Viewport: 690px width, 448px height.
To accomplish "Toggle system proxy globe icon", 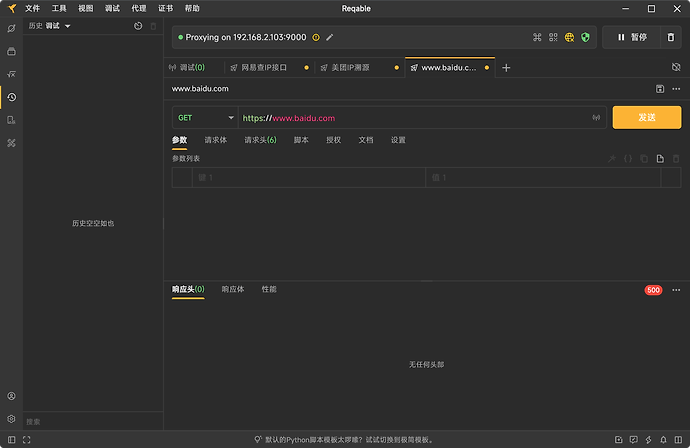I will 569,37.
